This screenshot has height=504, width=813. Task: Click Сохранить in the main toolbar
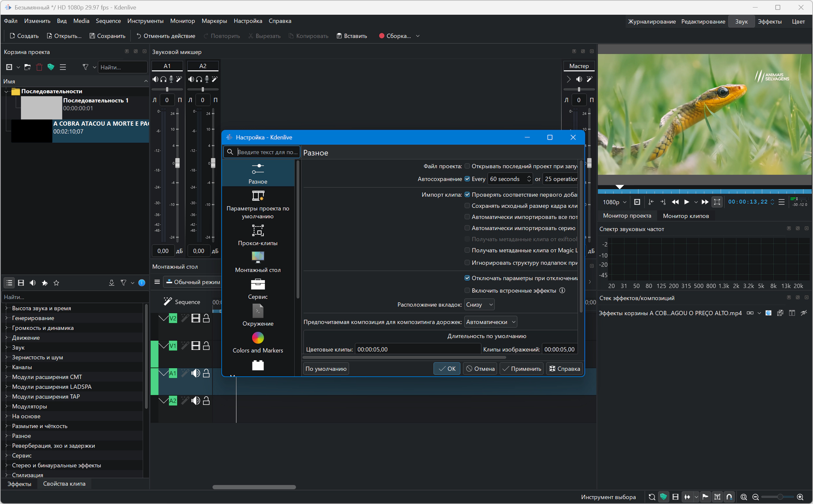point(107,36)
